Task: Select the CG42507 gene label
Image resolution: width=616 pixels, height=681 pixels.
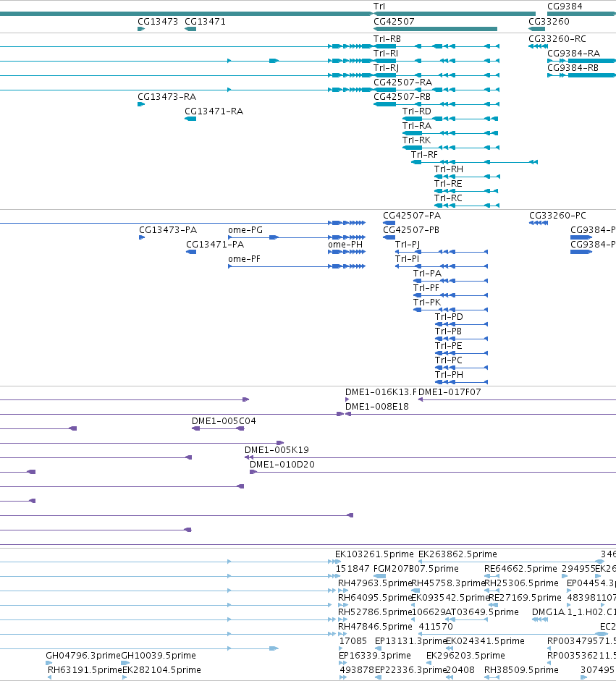Action: (394, 21)
